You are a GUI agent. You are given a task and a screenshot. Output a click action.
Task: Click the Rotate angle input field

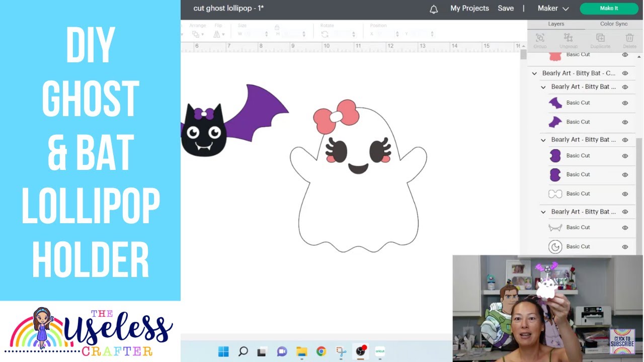point(341,34)
